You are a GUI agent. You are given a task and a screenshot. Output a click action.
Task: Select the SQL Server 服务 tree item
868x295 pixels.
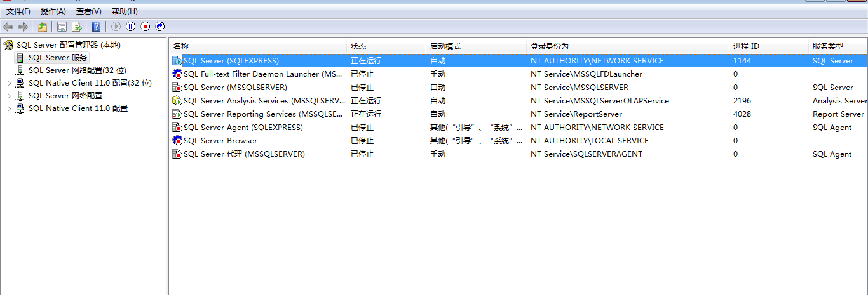(x=58, y=58)
